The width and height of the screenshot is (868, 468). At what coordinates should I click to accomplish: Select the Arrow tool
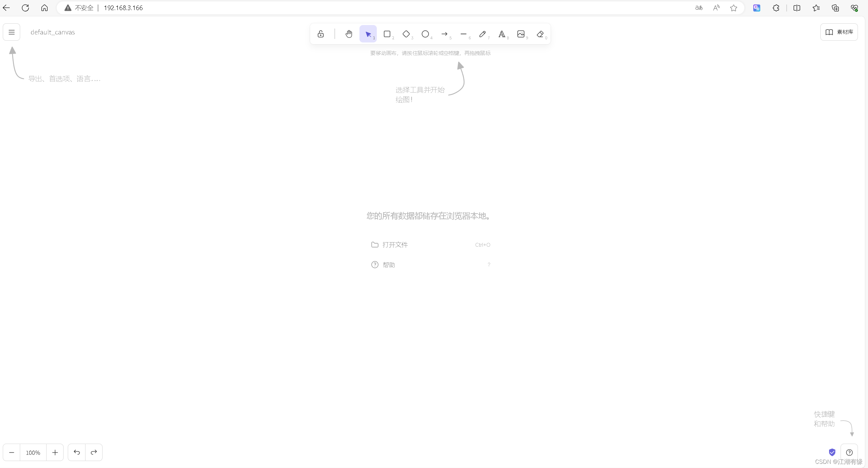pyautogui.click(x=445, y=34)
